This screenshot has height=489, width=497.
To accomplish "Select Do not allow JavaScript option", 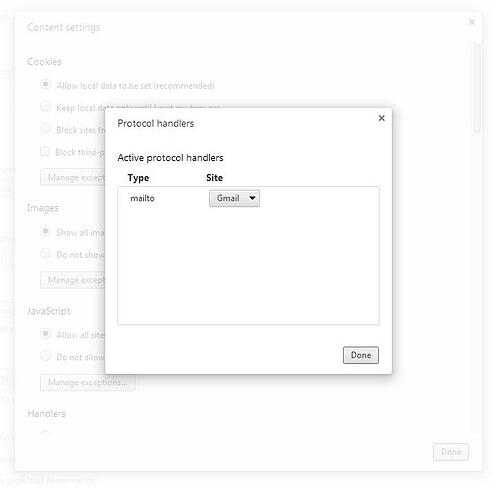I will tap(45, 356).
